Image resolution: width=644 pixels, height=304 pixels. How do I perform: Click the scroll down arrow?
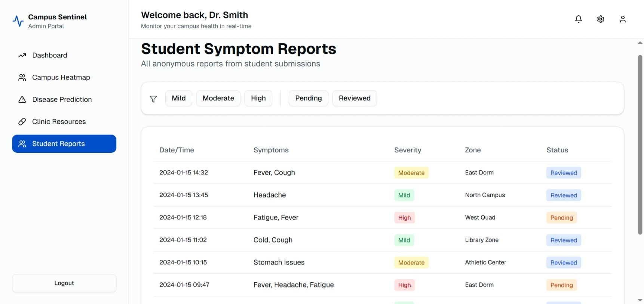point(640,300)
